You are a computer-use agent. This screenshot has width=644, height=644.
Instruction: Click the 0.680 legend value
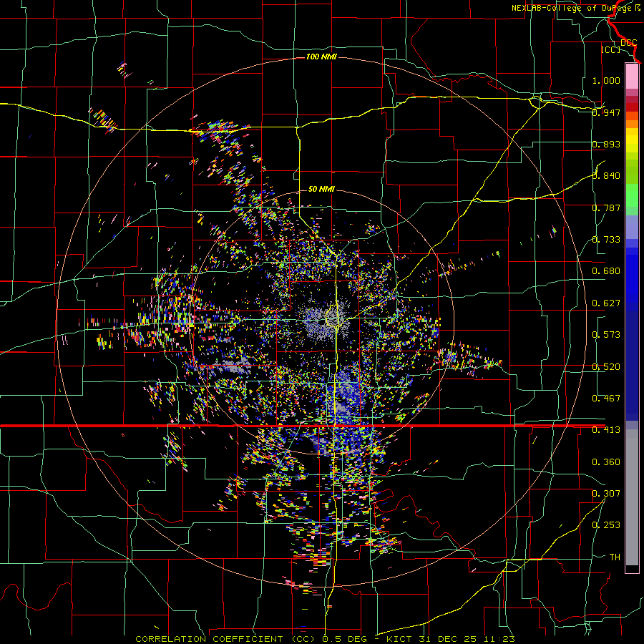(x=606, y=271)
